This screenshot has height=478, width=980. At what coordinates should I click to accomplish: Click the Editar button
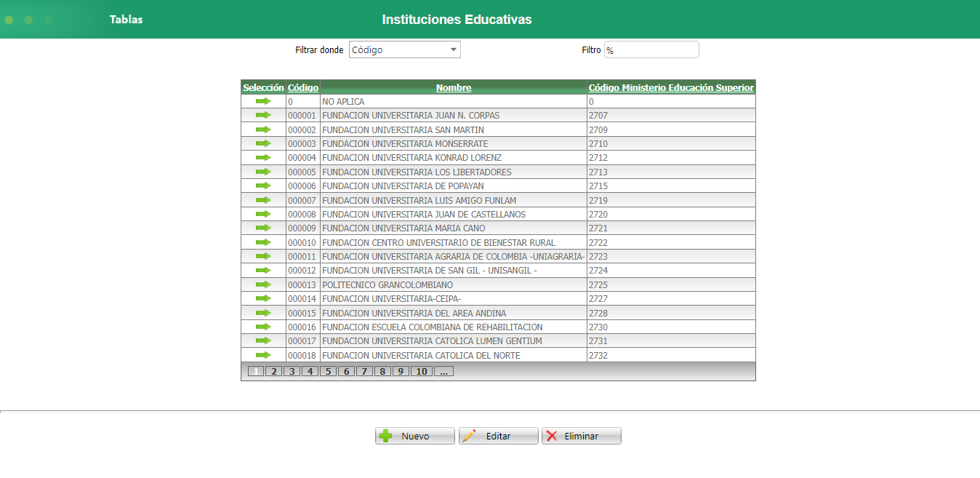(x=499, y=436)
